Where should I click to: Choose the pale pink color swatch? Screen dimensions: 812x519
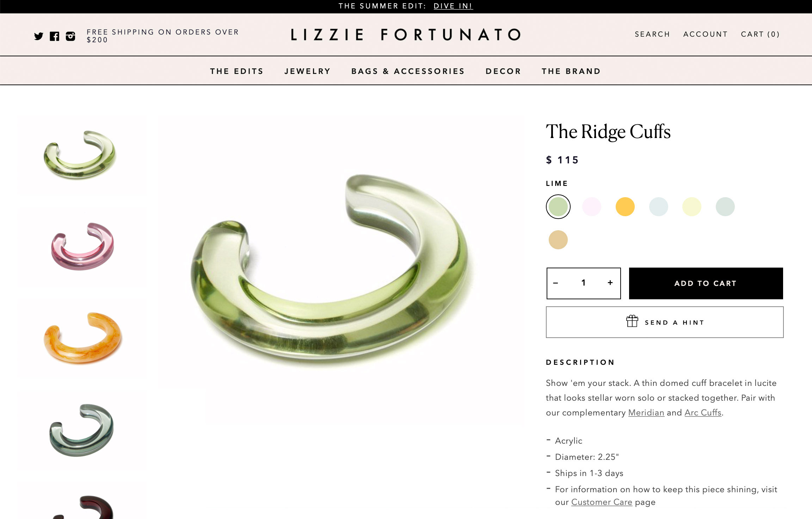point(591,207)
